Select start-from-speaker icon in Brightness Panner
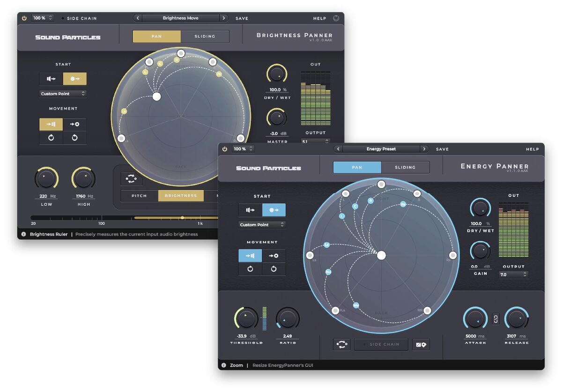Viewport: 562px width, 392px height. coord(51,79)
